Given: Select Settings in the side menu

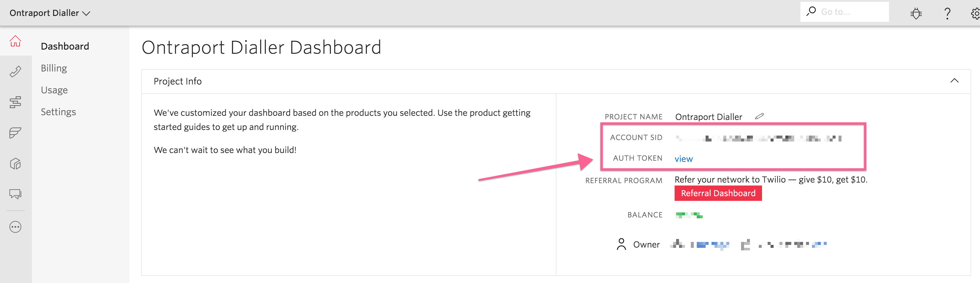Looking at the screenshot, I should (58, 112).
